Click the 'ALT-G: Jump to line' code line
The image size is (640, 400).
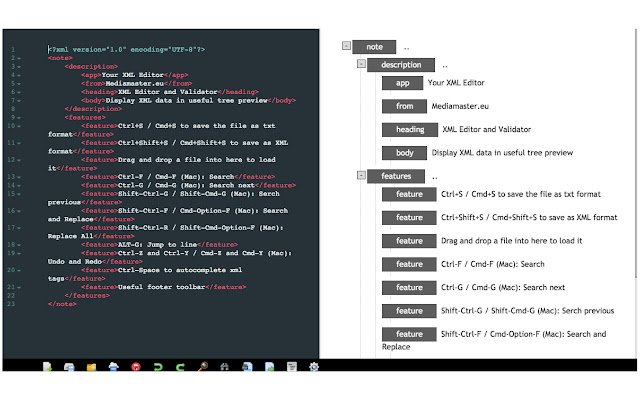159,244
